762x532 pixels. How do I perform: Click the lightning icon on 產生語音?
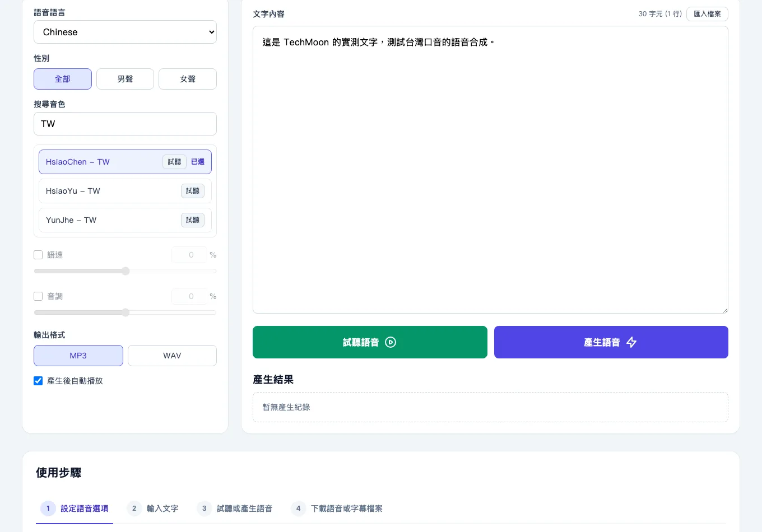pyautogui.click(x=631, y=342)
